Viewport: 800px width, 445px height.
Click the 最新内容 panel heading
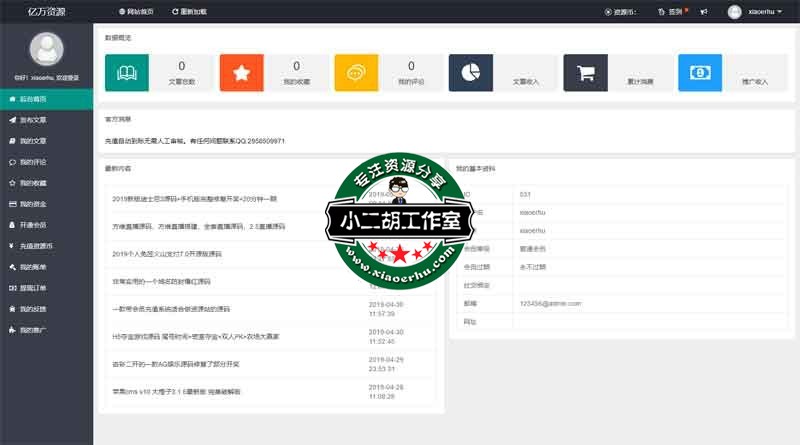tap(118, 168)
